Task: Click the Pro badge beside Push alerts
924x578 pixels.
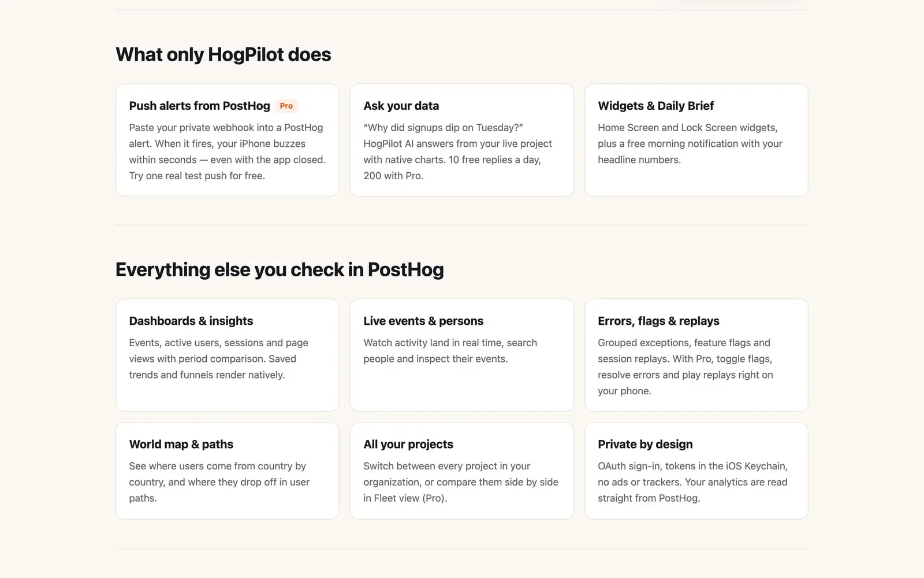Action: click(286, 106)
